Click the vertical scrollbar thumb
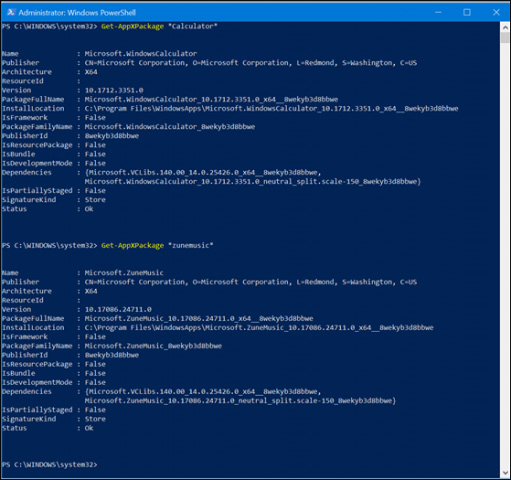The width and height of the screenshot is (511, 480). (505, 38)
